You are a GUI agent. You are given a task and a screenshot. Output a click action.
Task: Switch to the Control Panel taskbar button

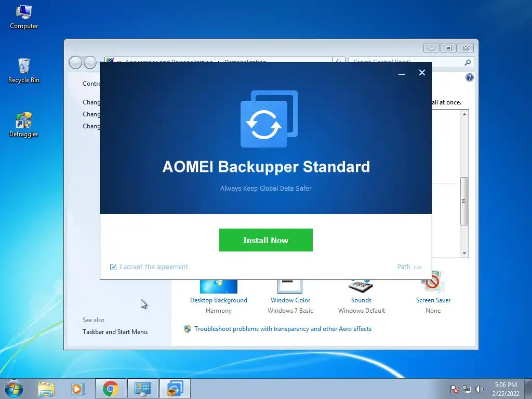(143, 389)
